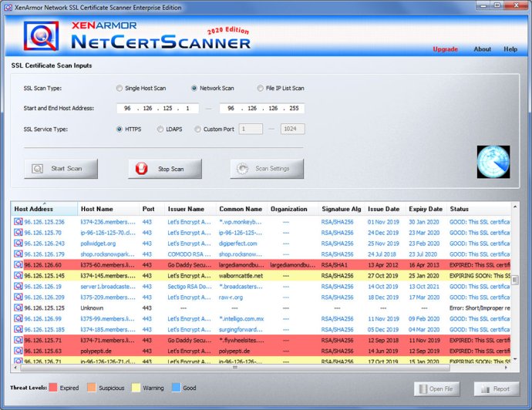Click the Warning yellow threat swatch
Viewport: 532px width, 410px height.
[x=136, y=388]
